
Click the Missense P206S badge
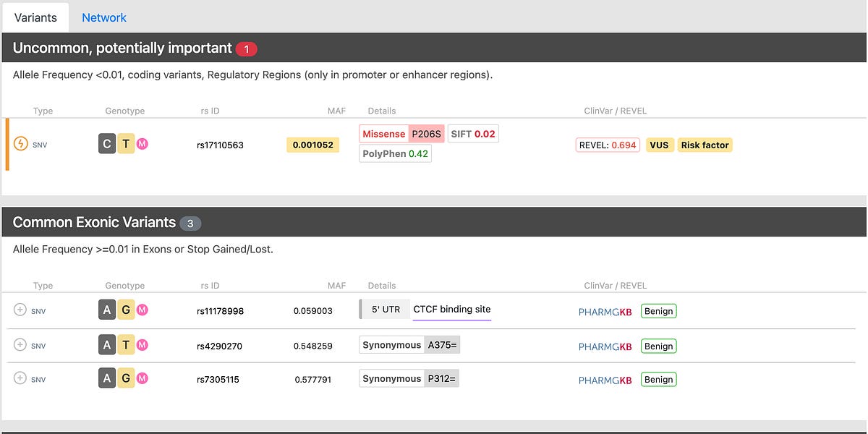coord(402,133)
